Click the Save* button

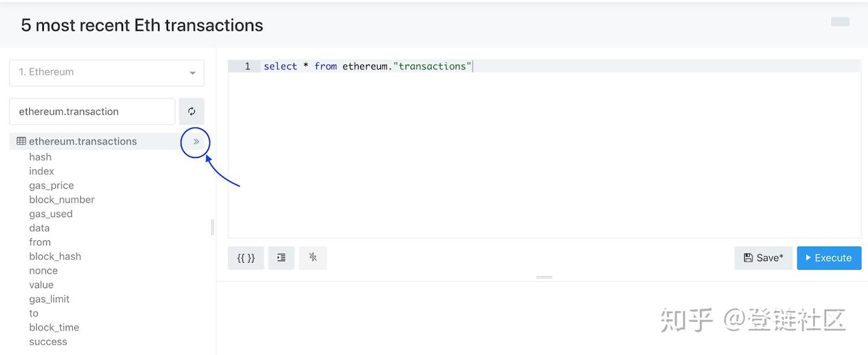(763, 258)
